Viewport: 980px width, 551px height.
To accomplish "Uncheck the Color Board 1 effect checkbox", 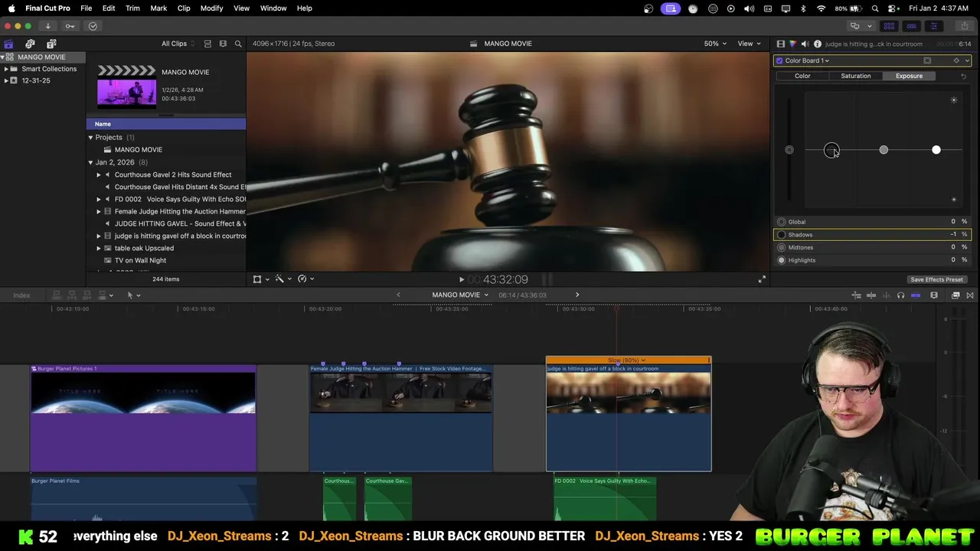I will tap(779, 60).
